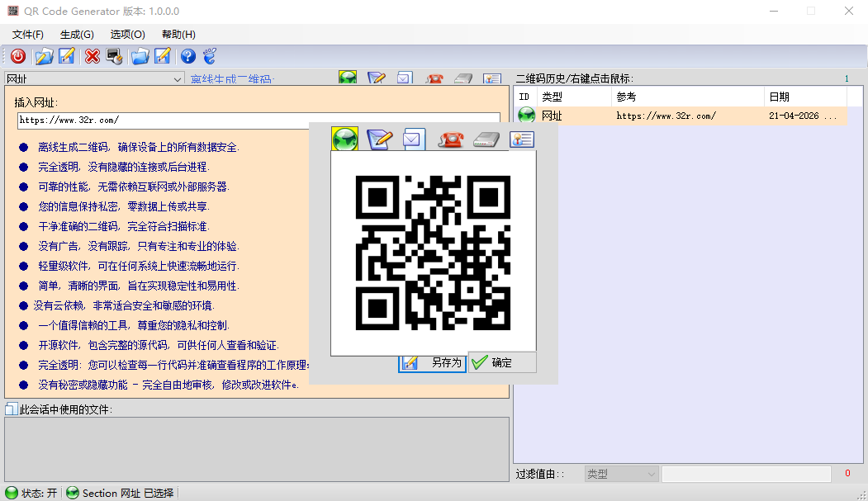
Task: Open help via blue question mark icon
Action: pyautogui.click(x=188, y=56)
